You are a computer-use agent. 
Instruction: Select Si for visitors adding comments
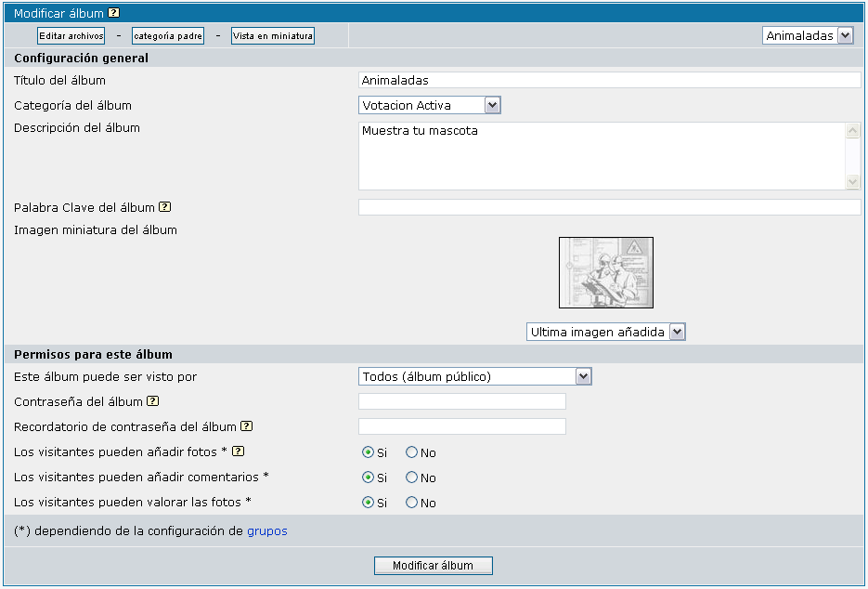(x=369, y=478)
